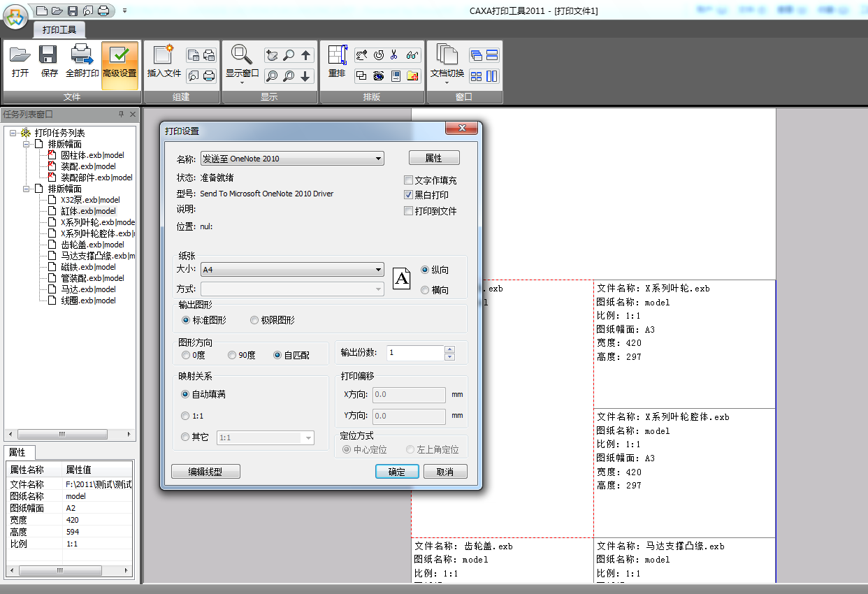Uncheck the 黑白打印 checkbox
The image size is (868, 594).
tap(409, 195)
